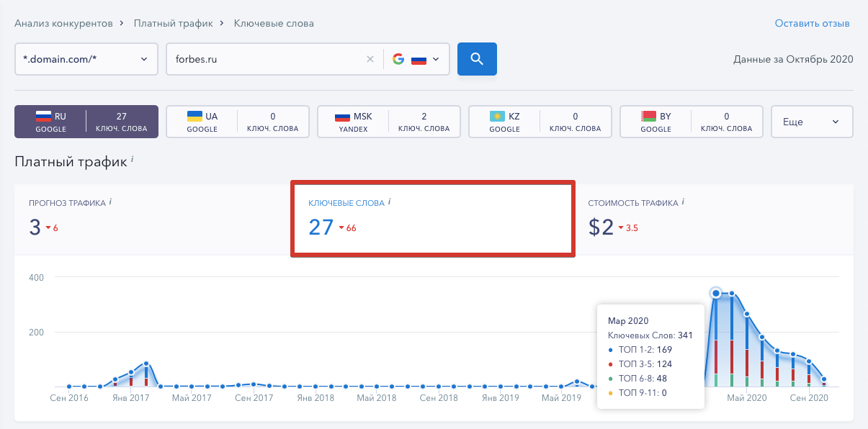Clear the forbes.ru domain field with X
This screenshot has height=429, width=868.
click(x=370, y=60)
